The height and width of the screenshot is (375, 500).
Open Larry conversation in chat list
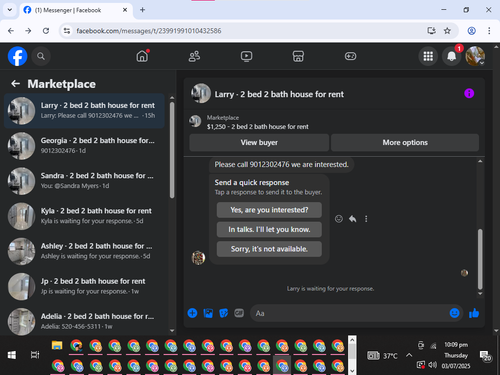[84, 111]
